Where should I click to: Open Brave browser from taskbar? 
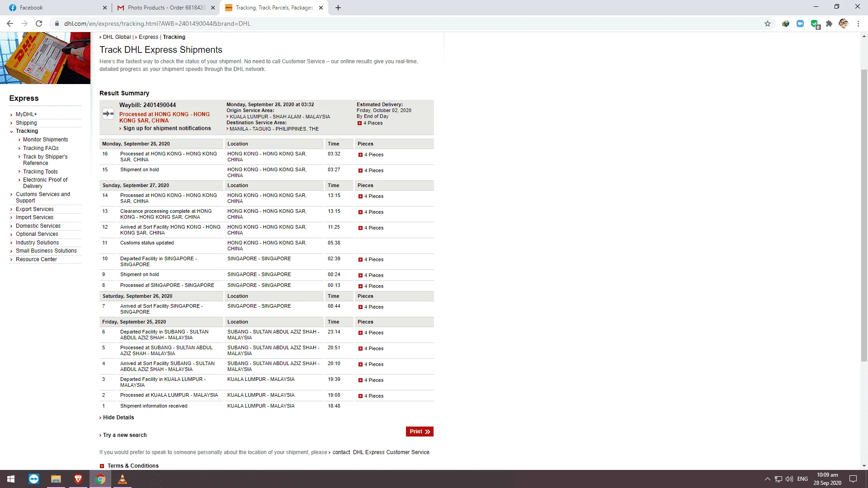tap(78, 479)
